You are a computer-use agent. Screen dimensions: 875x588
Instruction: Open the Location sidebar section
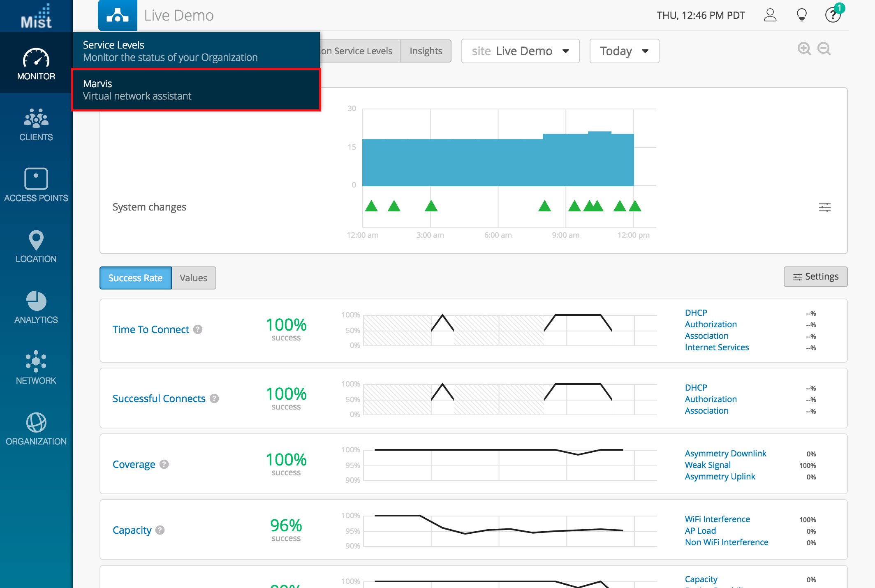click(x=36, y=245)
